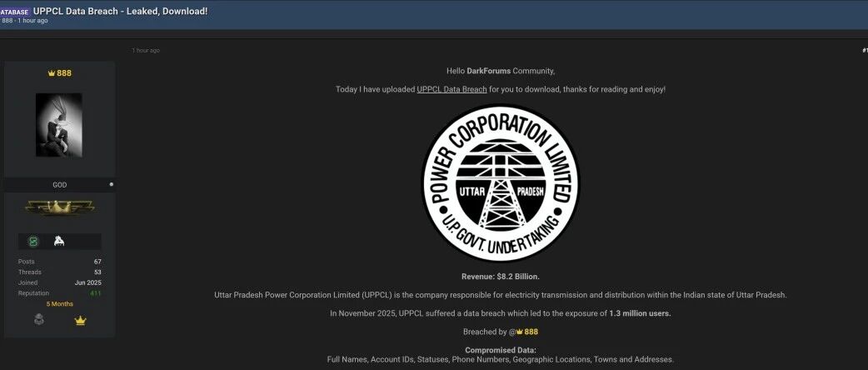Viewport: 868px width, 370px height.
Task: Click the grey trophy icon below 5 Months
Action: point(39,320)
